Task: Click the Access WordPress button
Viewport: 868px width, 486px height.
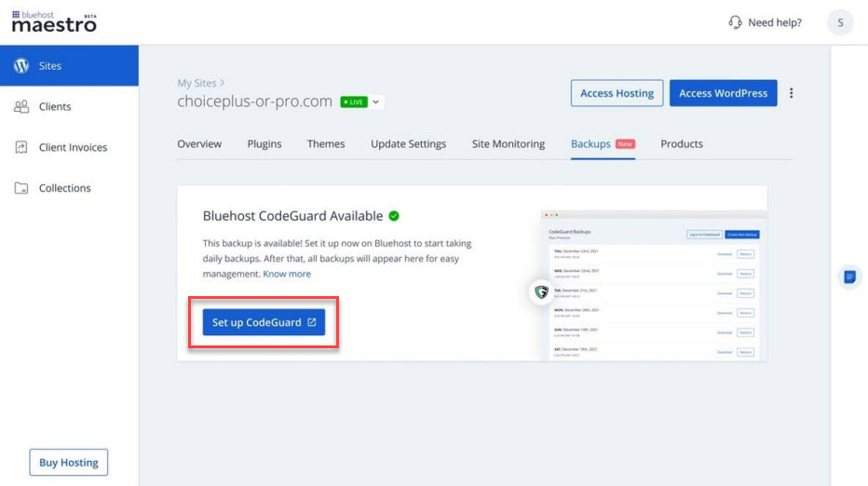Action: pyautogui.click(x=723, y=93)
